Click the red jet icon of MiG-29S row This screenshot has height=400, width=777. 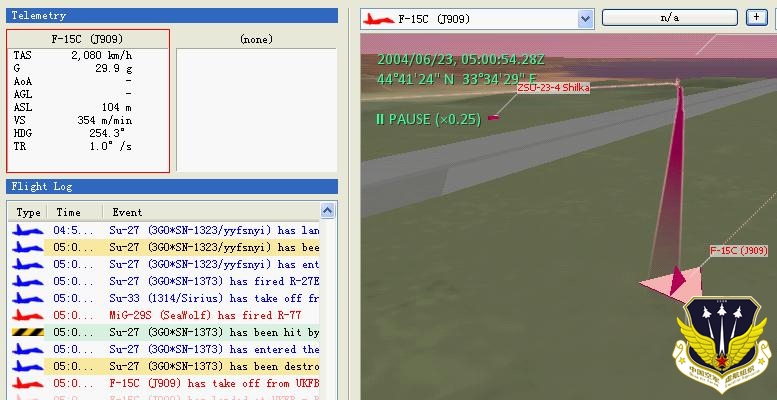(x=28, y=315)
